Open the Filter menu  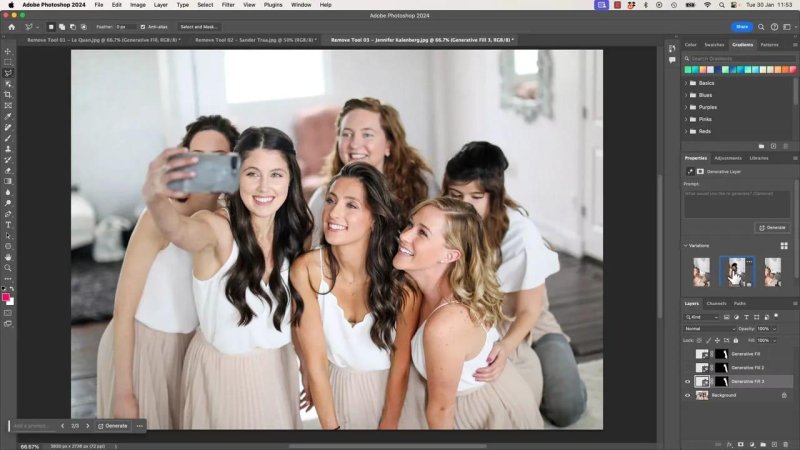228,5
